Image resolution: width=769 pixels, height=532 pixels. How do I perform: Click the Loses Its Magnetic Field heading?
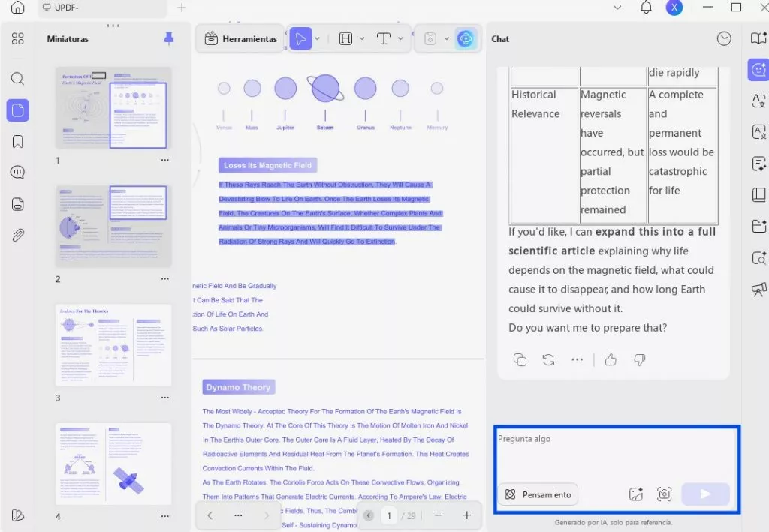(x=268, y=166)
